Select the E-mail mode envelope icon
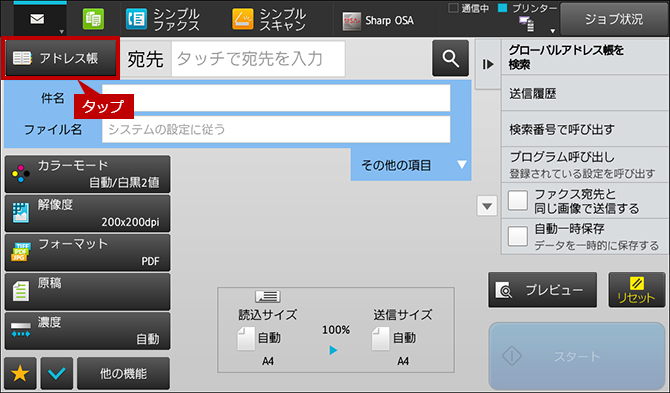The height and width of the screenshot is (393, 670). tap(37, 19)
